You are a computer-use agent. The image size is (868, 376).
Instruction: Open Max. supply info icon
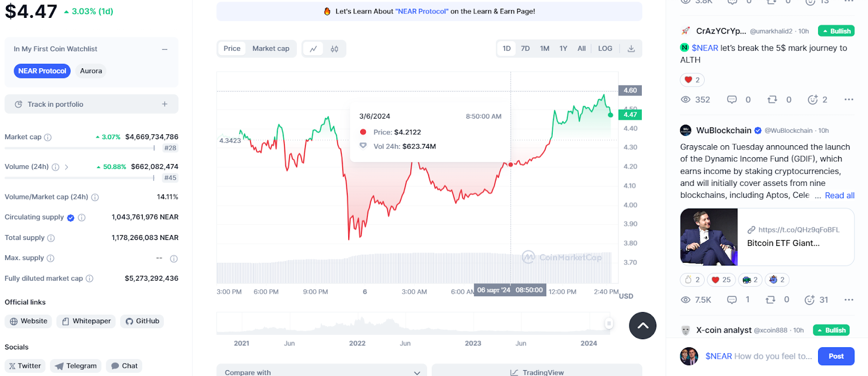(x=50, y=258)
